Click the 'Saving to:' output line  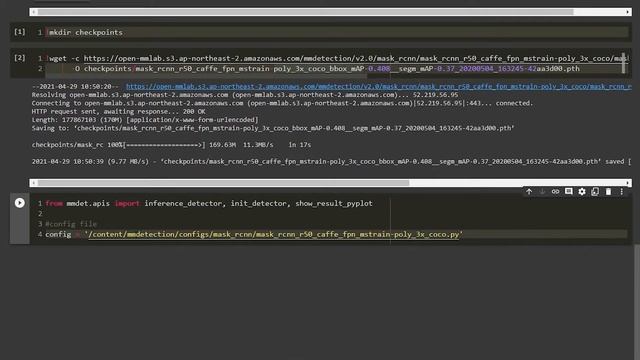tap(273, 128)
